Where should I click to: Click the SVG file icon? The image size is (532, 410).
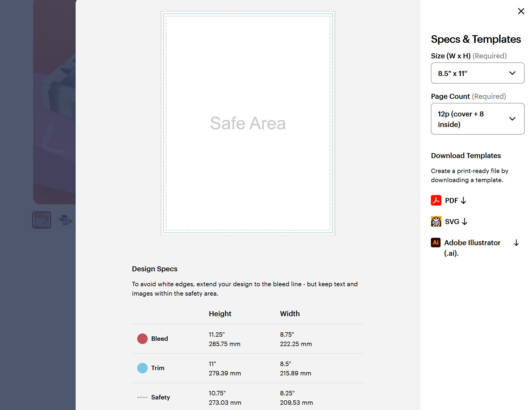pyautogui.click(x=436, y=221)
